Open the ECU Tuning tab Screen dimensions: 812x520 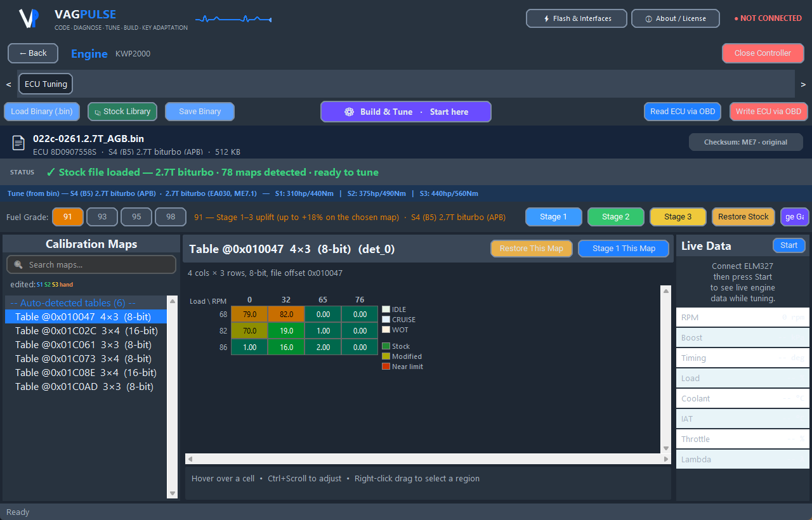tap(46, 84)
